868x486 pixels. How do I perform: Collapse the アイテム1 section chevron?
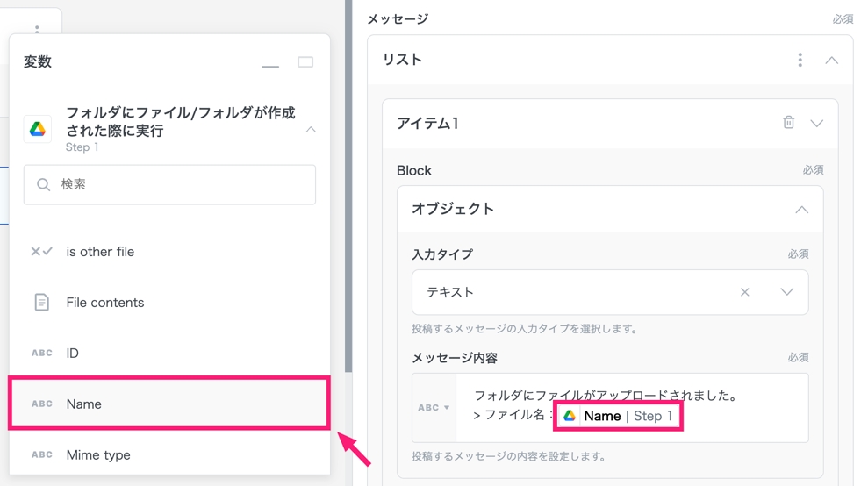(x=816, y=124)
